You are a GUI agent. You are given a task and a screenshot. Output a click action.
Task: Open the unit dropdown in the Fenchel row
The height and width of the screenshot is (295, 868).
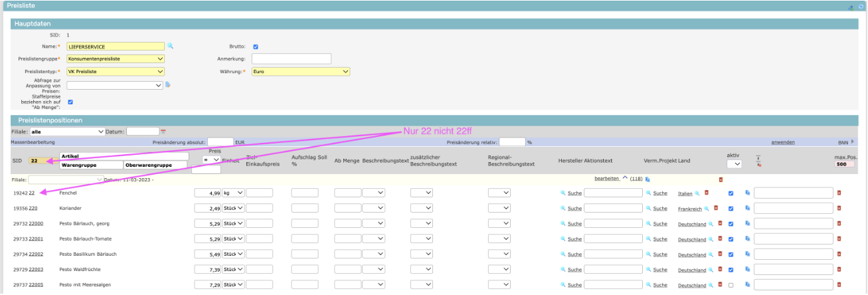pyautogui.click(x=234, y=193)
